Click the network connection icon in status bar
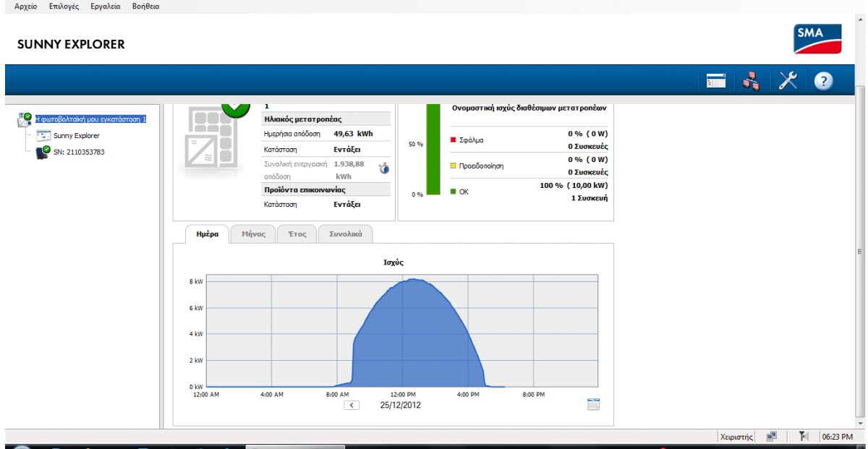 point(772,436)
